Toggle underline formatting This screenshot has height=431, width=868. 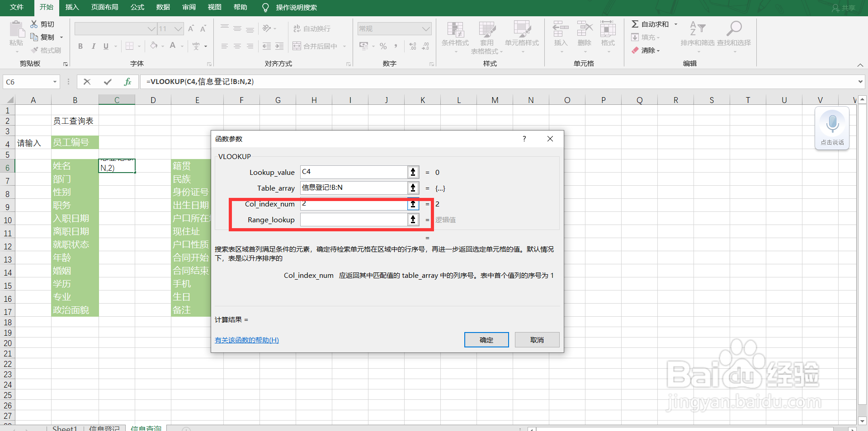(105, 46)
